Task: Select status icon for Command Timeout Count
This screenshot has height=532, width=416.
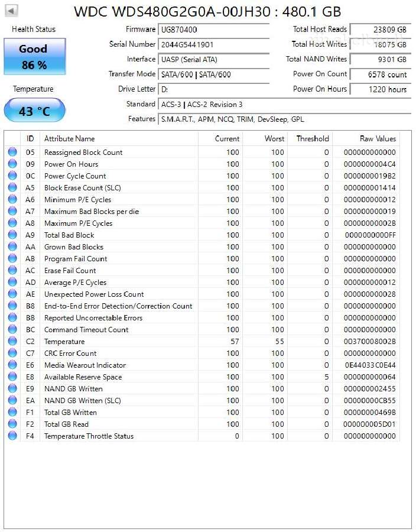Action: [x=12, y=329]
